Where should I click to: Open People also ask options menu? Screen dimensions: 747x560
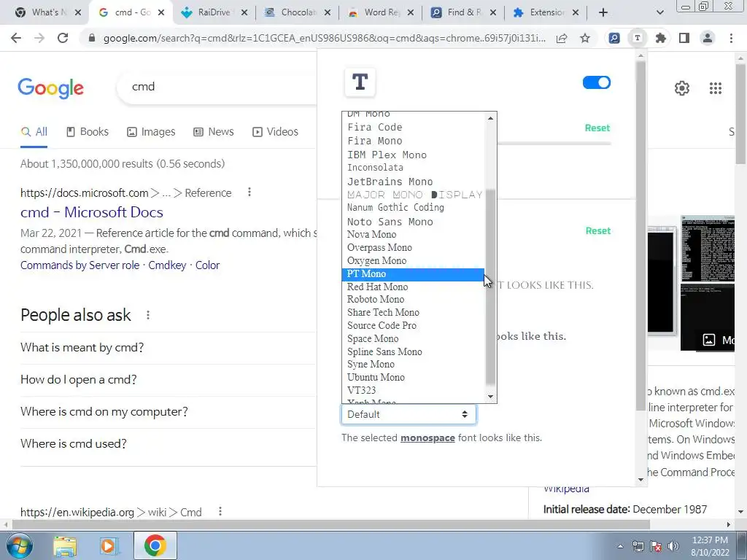pos(148,315)
